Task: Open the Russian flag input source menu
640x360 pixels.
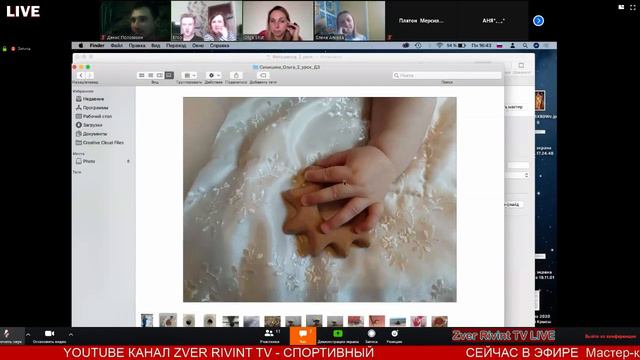Action: (499, 46)
